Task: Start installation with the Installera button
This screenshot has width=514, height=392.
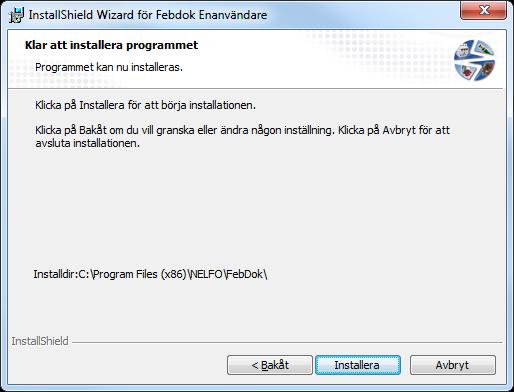Action: [x=358, y=365]
